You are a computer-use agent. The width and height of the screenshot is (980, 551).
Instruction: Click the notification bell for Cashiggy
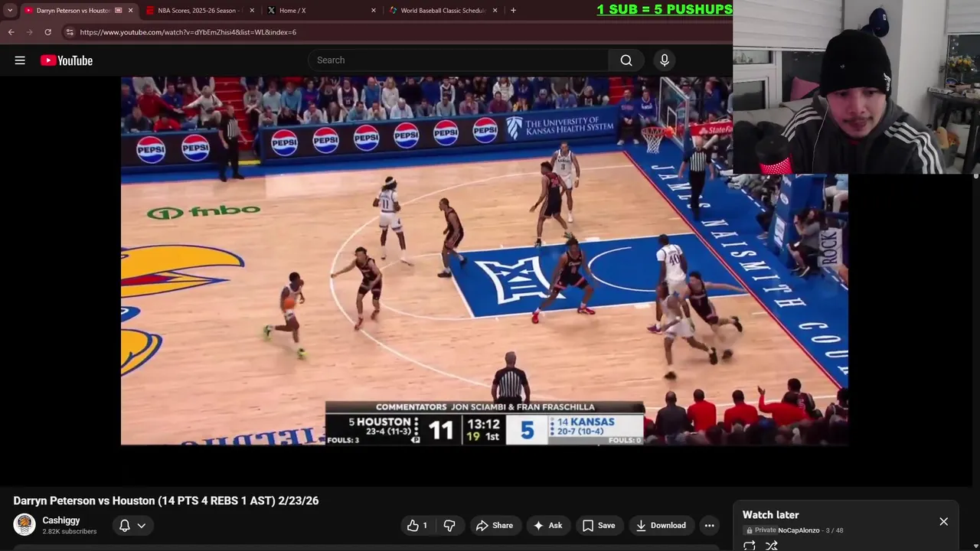click(124, 526)
